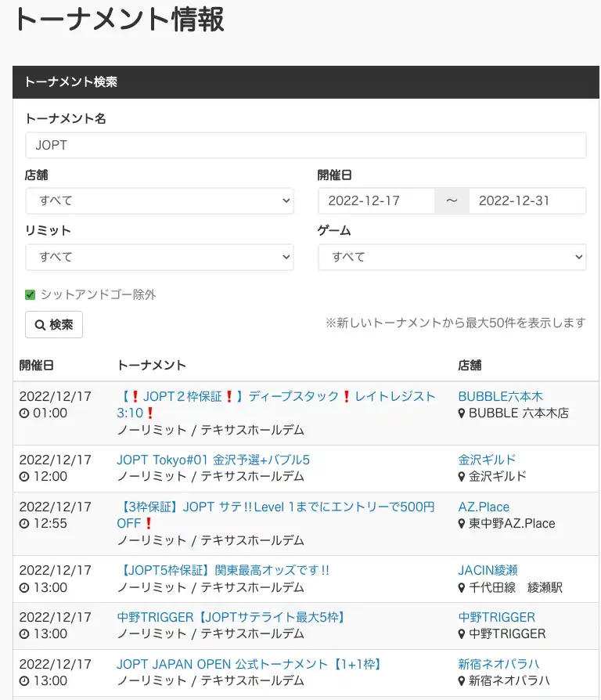Screen dimensions: 601x700
Task: Click the start date field 2022-12-17
Action: pyautogui.click(x=376, y=201)
